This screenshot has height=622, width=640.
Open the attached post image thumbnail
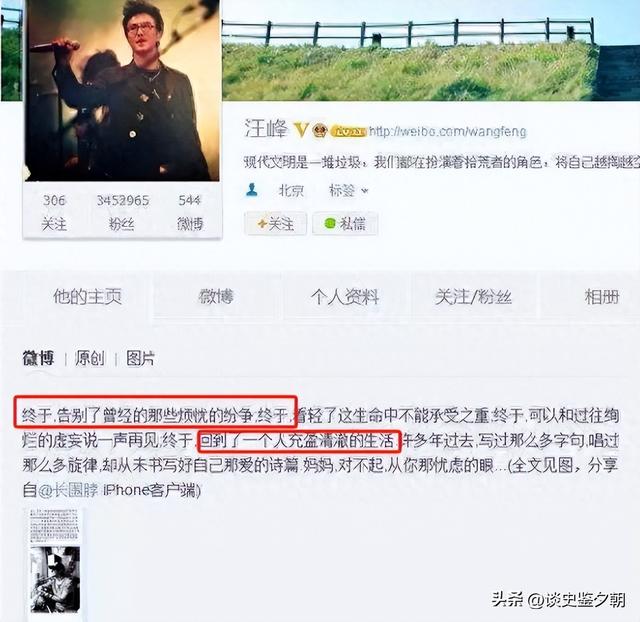coord(55,560)
